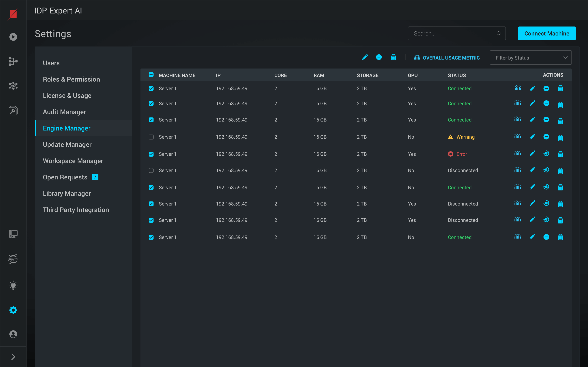Open the user profile icon in sidebar

(13, 334)
